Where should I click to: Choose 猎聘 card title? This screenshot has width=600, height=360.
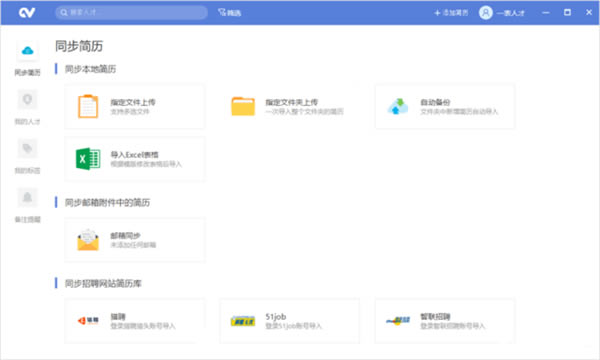point(118,316)
